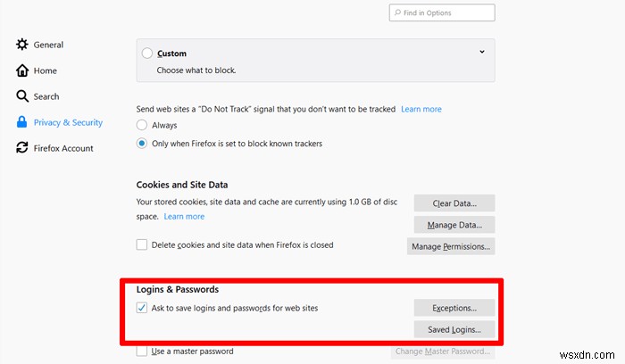Enable Use a master password checkbox
The width and height of the screenshot is (625, 364).
pos(142,352)
